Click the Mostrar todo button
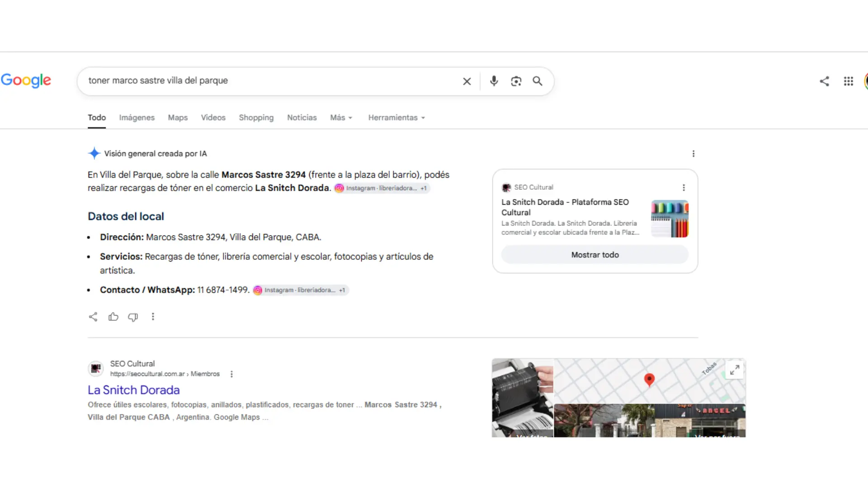The height and width of the screenshot is (488, 868). click(x=595, y=255)
